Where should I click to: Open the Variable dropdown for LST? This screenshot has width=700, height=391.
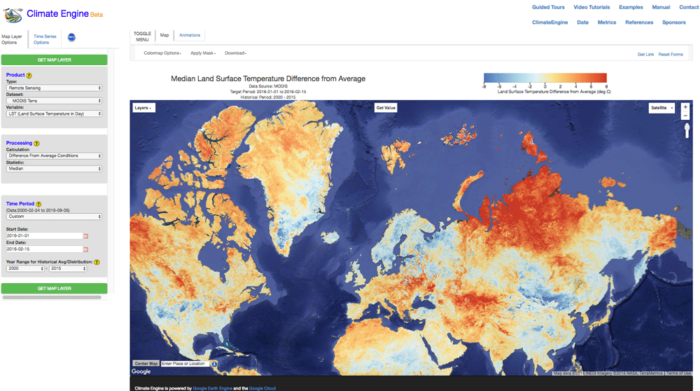[54, 114]
